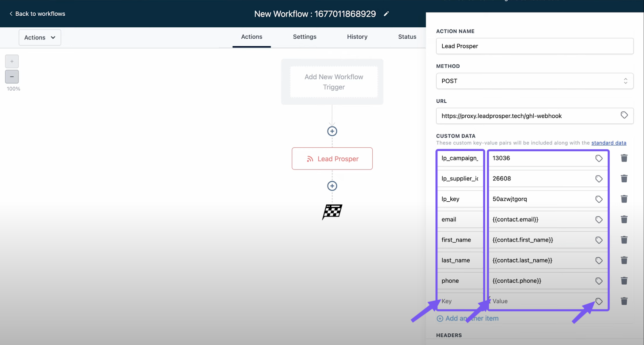Edit the lp_supplier key field
The width and height of the screenshot is (644, 345).
click(460, 179)
